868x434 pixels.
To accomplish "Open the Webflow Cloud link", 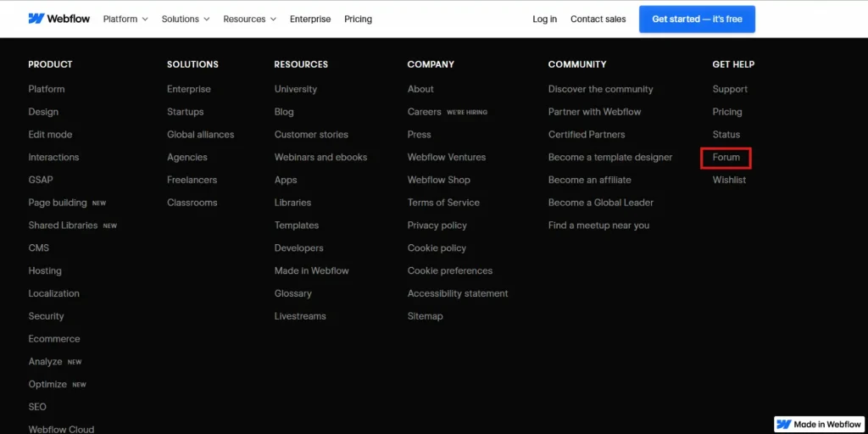I will pos(61,430).
